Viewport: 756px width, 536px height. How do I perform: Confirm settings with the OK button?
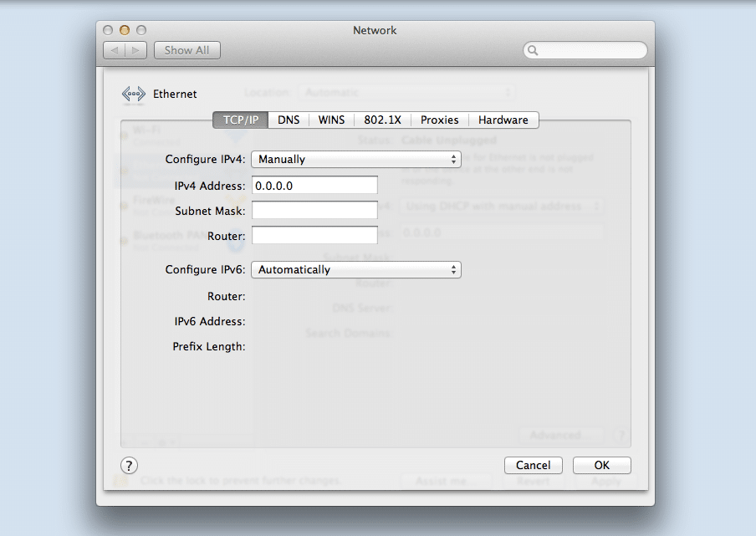[601, 465]
